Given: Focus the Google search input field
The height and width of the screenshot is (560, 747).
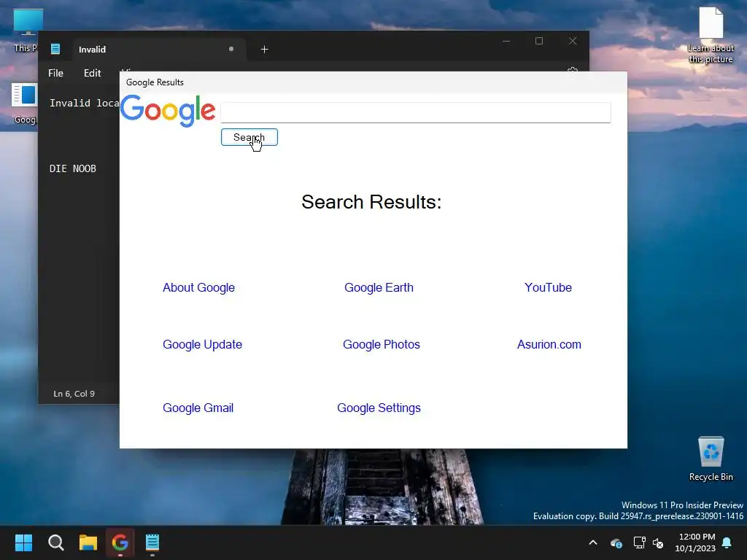Looking at the screenshot, I should click(415, 112).
